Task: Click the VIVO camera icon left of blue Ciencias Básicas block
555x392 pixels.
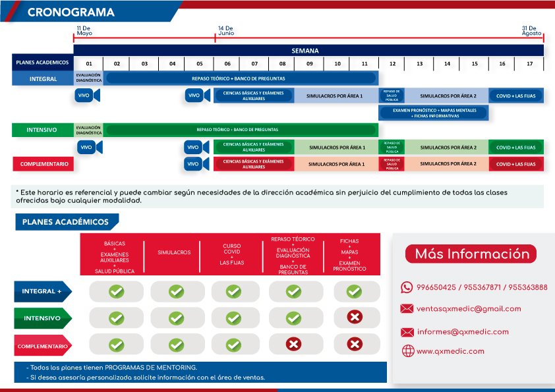Action: point(198,95)
